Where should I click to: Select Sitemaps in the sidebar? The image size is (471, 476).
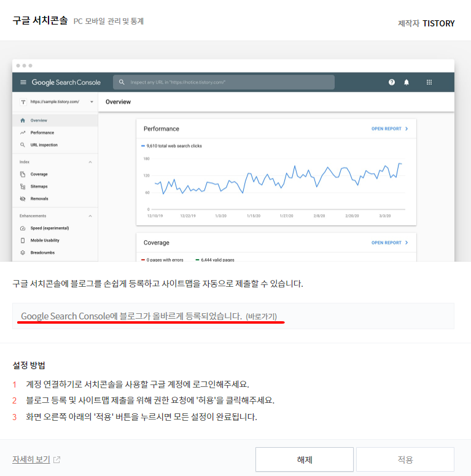(x=55, y=186)
